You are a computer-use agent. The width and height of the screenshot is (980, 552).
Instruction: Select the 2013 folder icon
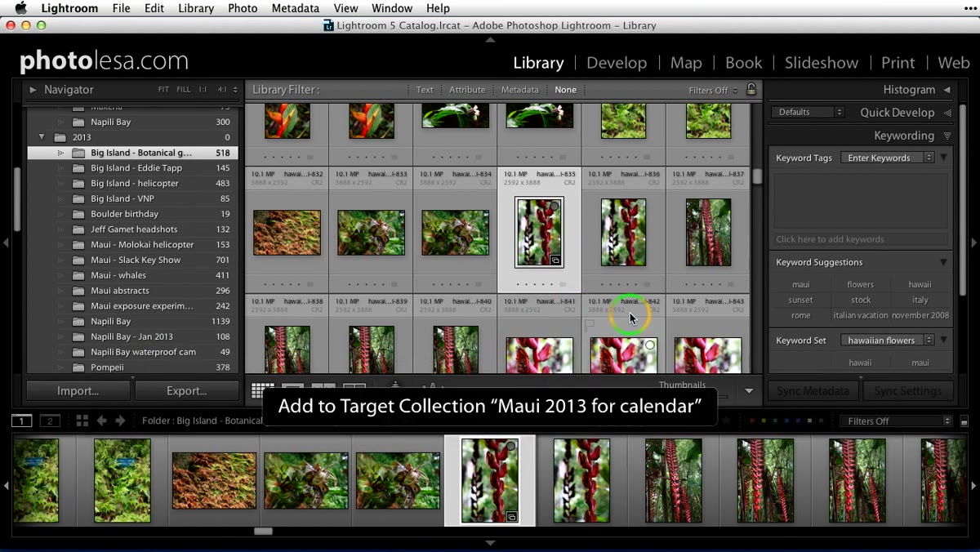(60, 137)
